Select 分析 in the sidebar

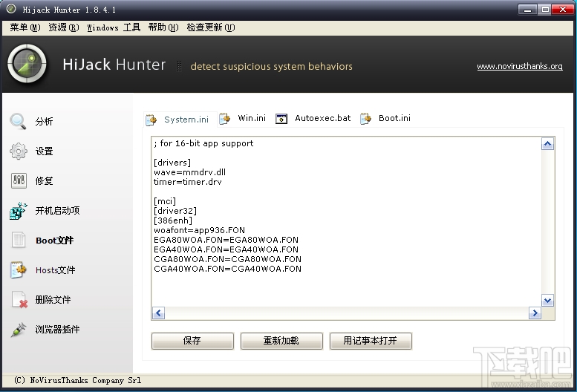pyautogui.click(x=44, y=121)
